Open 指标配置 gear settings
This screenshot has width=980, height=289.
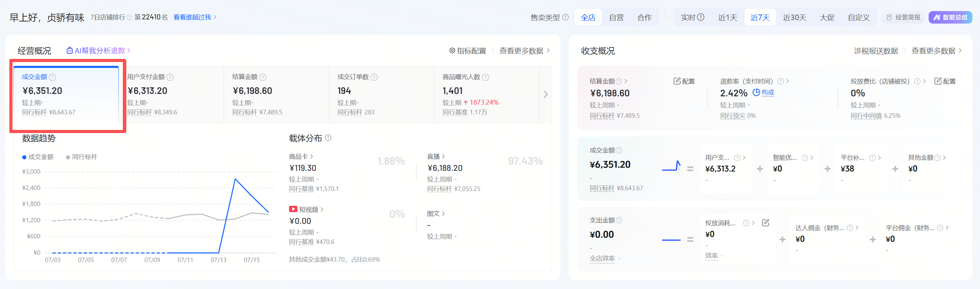coord(467,51)
